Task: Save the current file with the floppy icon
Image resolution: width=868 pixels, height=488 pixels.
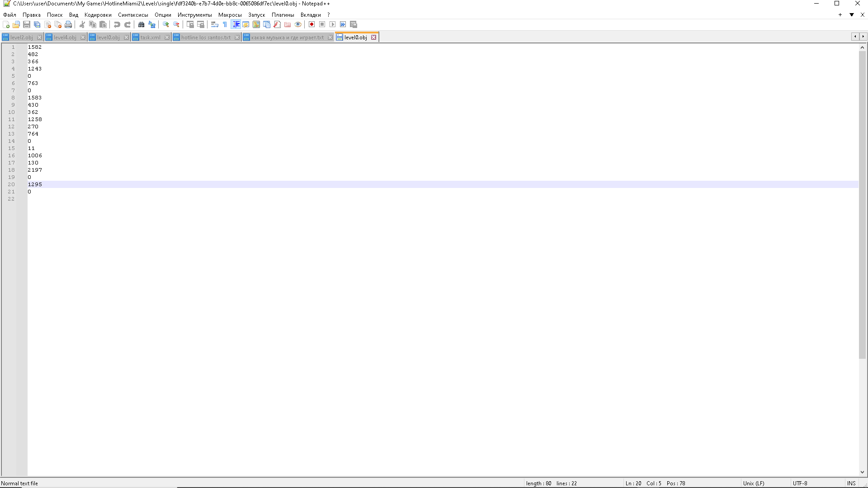Action: [x=27, y=24]
